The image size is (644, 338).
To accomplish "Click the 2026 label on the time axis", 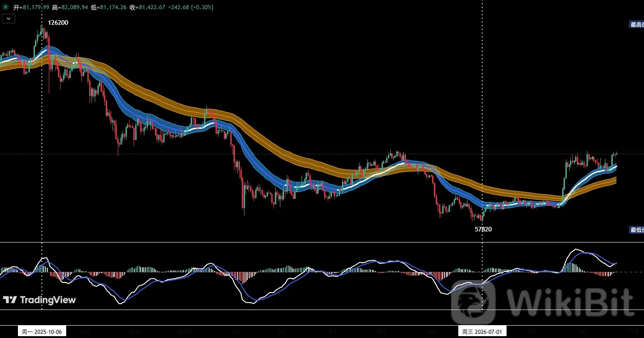I will coord(185,331).
